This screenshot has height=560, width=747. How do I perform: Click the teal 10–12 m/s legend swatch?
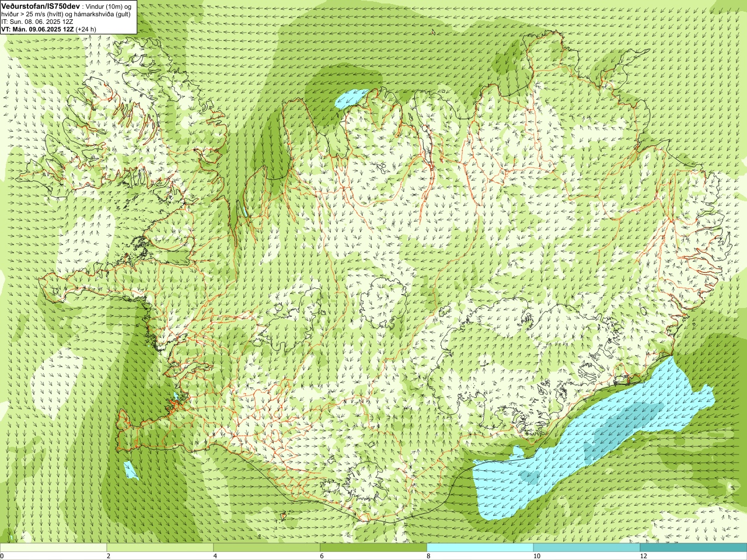point(587,548)
